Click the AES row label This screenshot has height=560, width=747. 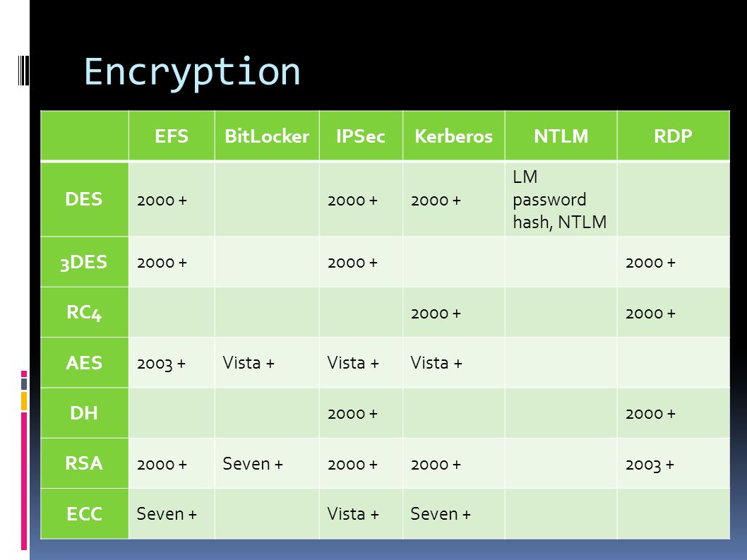click(x=84, y=363)
